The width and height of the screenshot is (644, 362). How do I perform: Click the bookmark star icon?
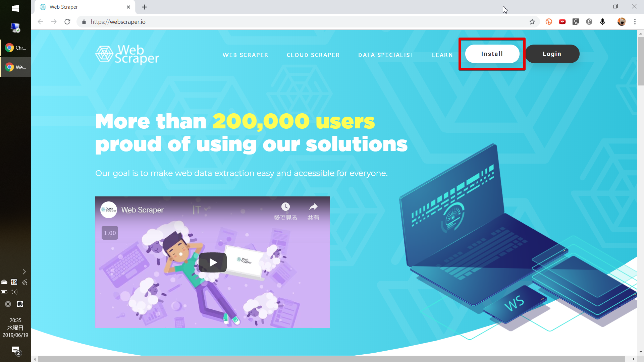click(x=532, y=22)
